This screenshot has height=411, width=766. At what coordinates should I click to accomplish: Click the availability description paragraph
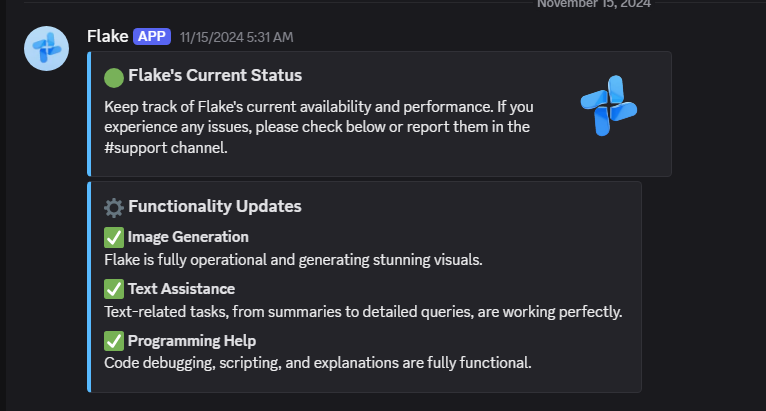pos(319,127)
